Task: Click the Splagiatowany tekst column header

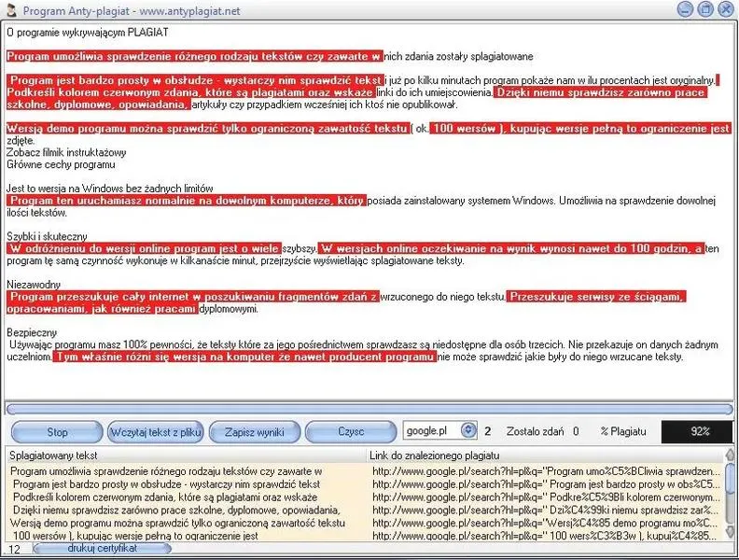Action: click(x=187, y=455)
